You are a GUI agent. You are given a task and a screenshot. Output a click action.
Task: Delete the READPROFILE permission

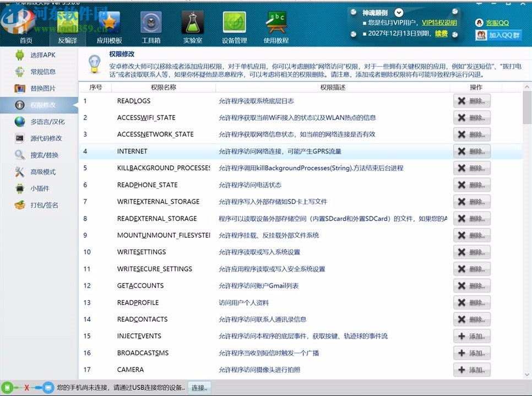(472, 302)
